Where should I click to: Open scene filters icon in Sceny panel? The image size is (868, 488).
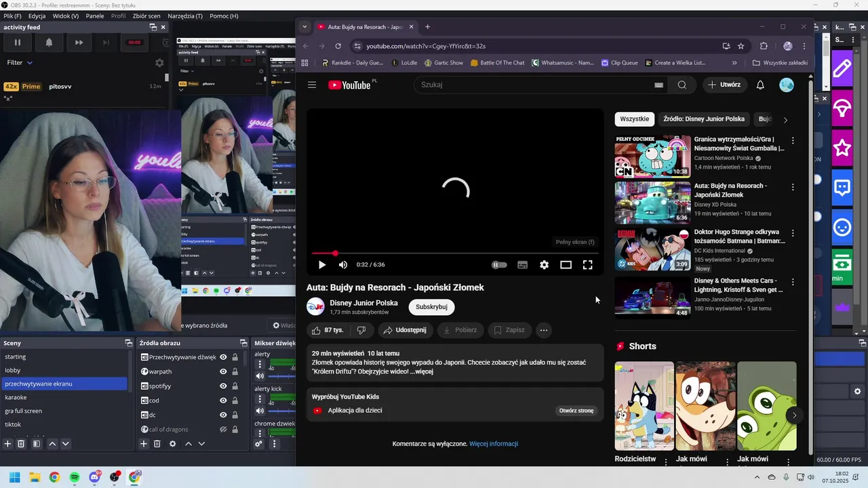click(x=37, y=444)
